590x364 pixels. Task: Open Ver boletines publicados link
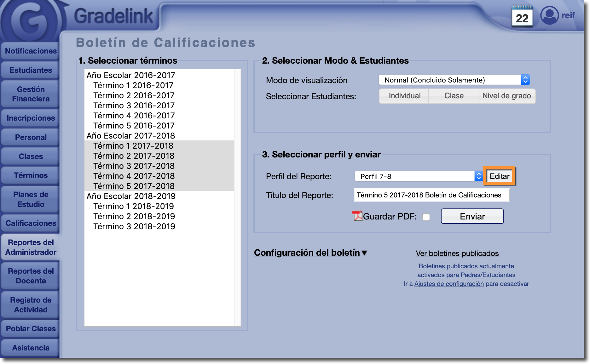(457, 253)
